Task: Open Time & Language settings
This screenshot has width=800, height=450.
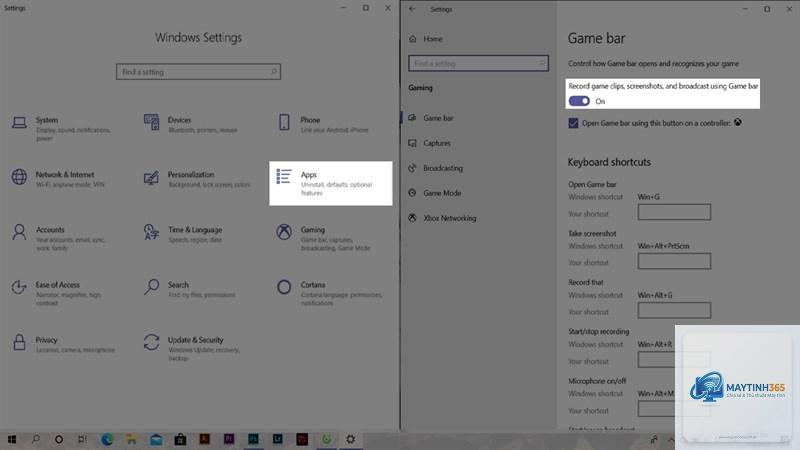Action: [183, 234]
